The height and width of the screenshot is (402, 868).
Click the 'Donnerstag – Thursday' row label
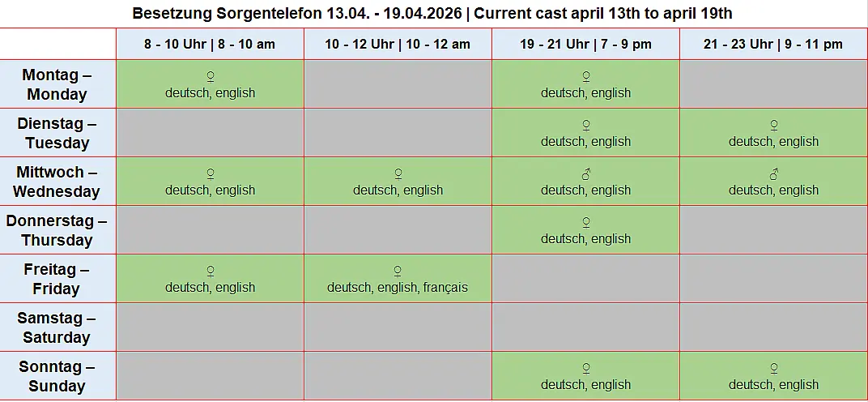point(57,230)
